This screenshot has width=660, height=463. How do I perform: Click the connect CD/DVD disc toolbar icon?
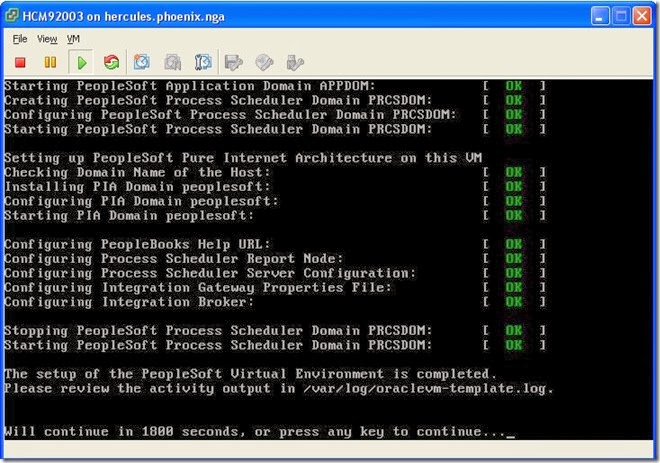point(264,63)
